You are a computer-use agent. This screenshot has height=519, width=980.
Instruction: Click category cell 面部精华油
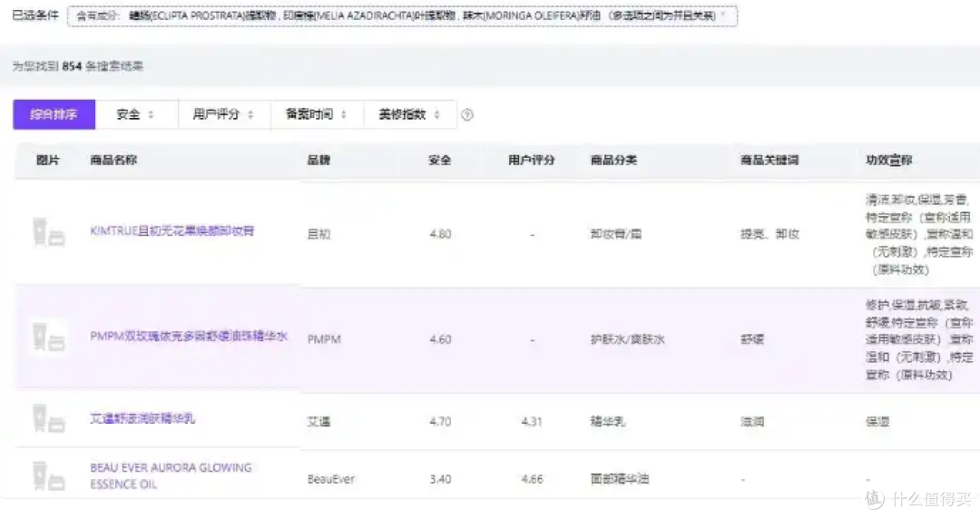[x=620, y=479]
